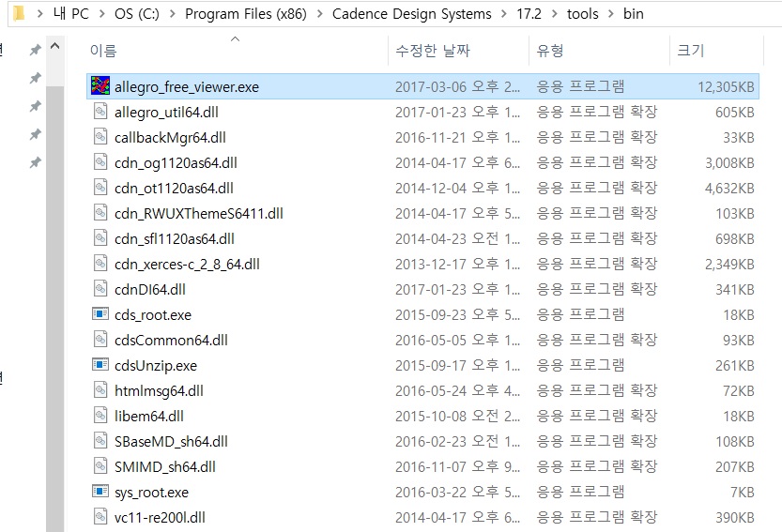
Task: Click the topmost pin icon in the sidebar
Action: 35,50
